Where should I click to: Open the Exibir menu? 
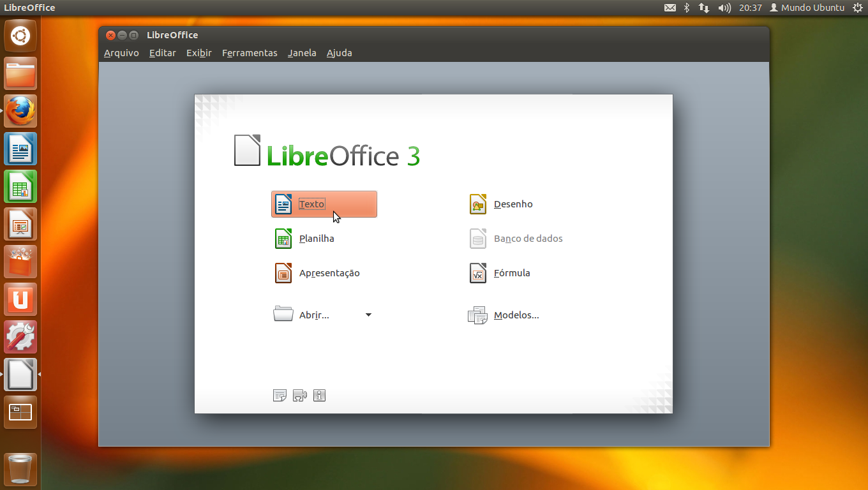tap(198, 53)
